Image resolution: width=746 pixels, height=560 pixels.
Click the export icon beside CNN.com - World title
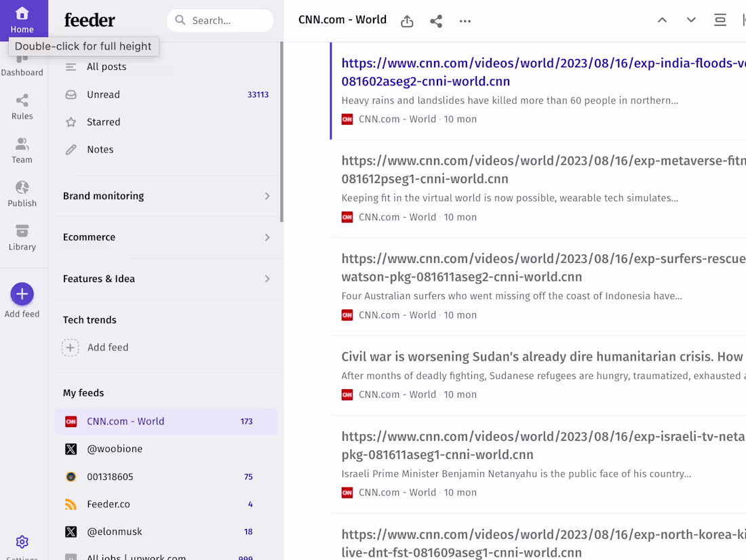407,21
